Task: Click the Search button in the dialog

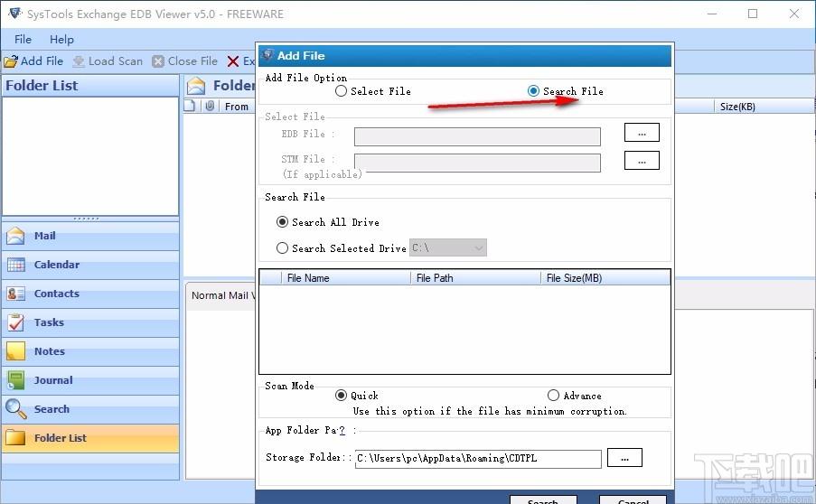Action: pyautogui.click(x=543, y=500)
